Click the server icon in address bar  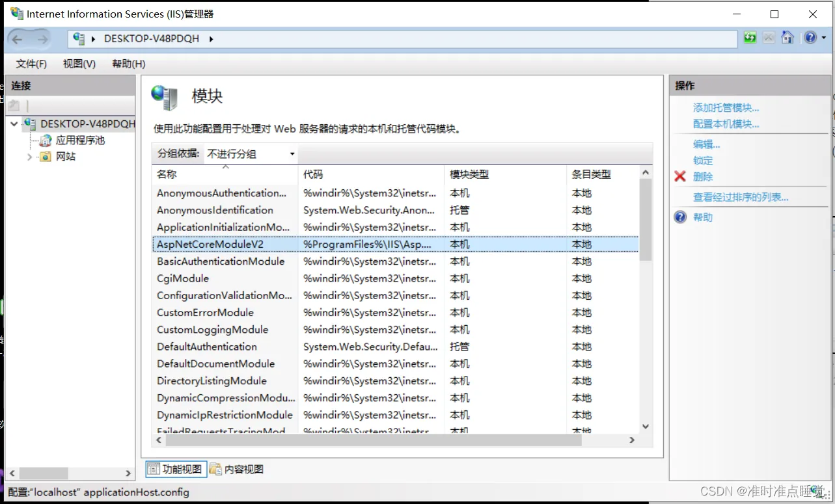pos(79,38)
